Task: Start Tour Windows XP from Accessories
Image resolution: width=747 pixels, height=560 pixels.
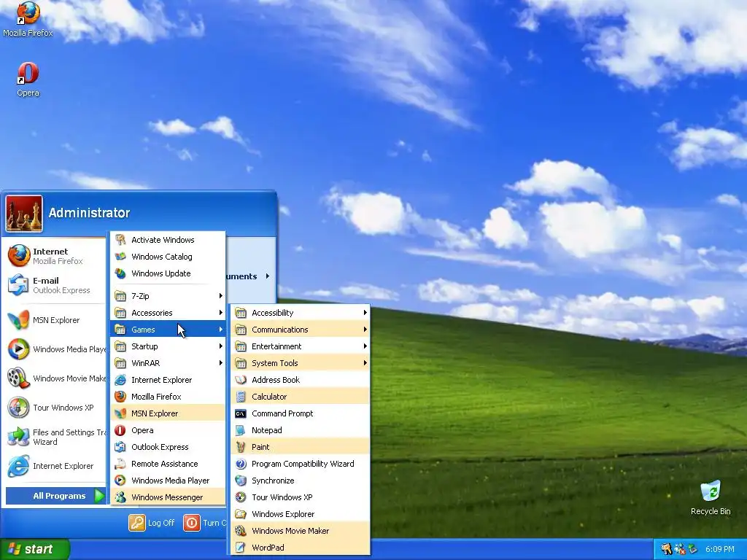Action: click(301, 497)
